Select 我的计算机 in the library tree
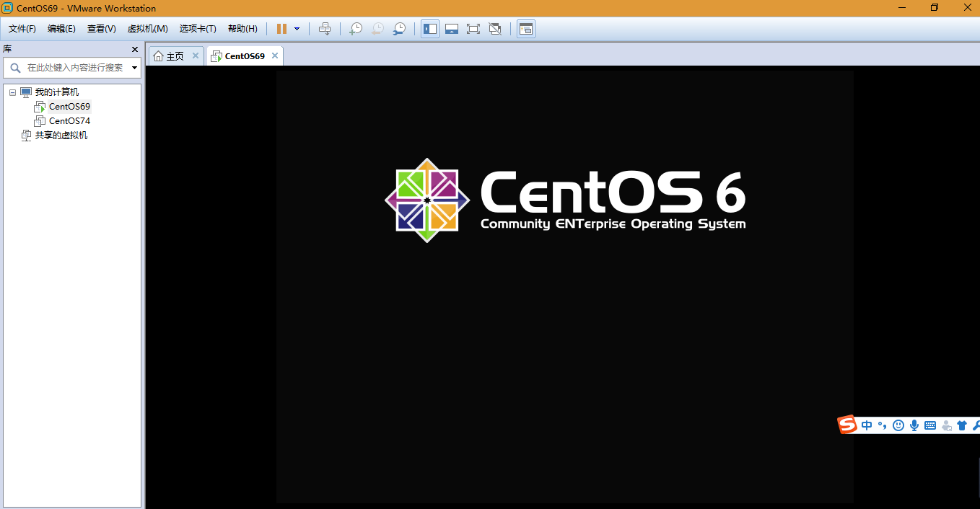 coord(57,92)
